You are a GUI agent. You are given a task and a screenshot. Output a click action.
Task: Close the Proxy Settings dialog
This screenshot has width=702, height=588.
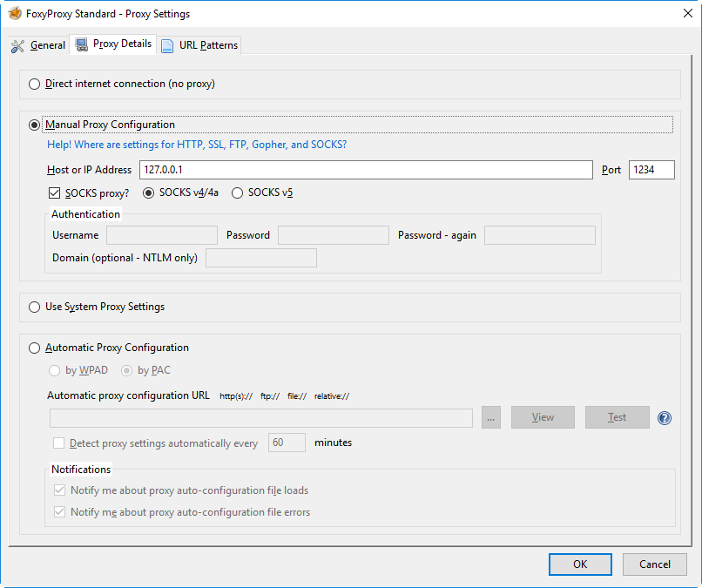tap(688, 13)
